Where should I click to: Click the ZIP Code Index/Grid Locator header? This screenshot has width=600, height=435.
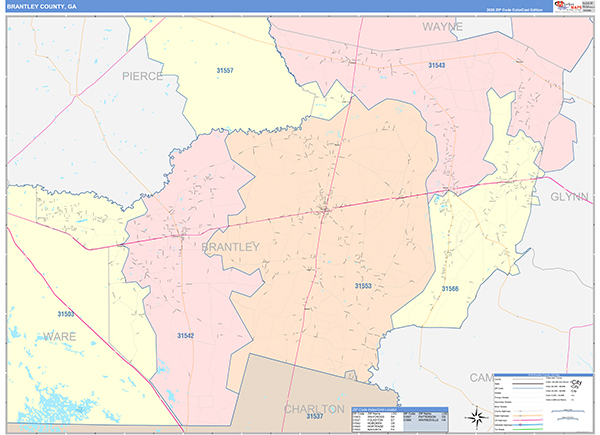pos(400,409)
